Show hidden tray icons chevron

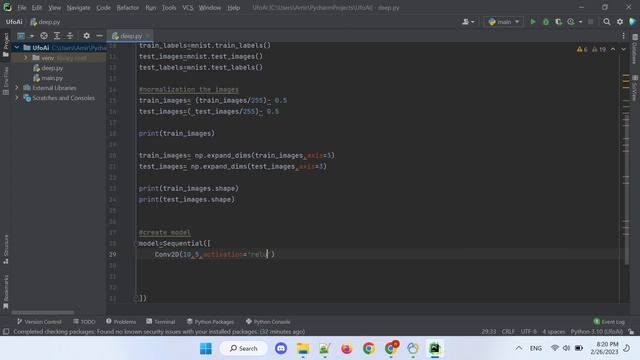(519, 348)
